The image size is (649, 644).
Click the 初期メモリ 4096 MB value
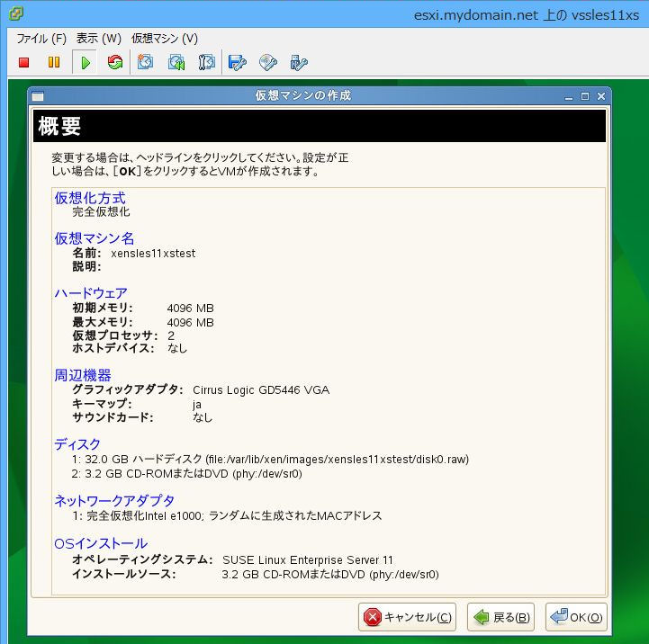[x=191, y=309]
